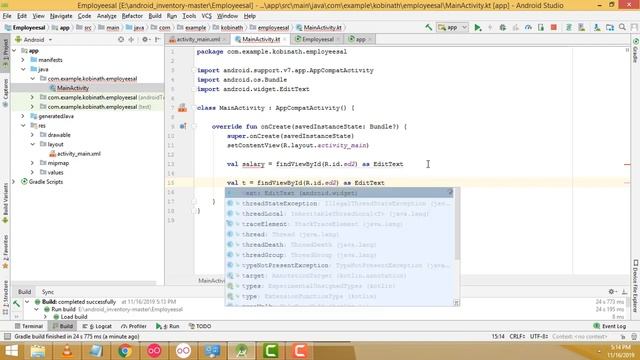The height and width of the screenshot is (360, 640).
Task: Open Project panel gear settings
Action: pos(145,40)
